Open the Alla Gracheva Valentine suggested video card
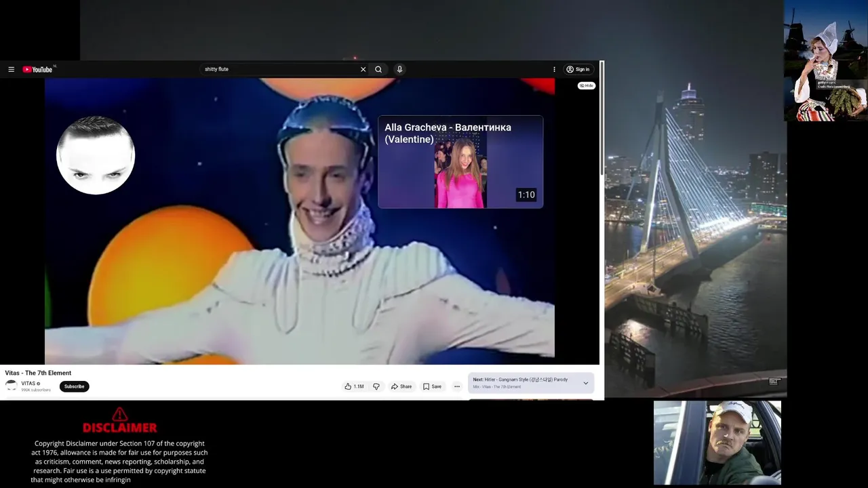868x488 pixels. [460, 162]
